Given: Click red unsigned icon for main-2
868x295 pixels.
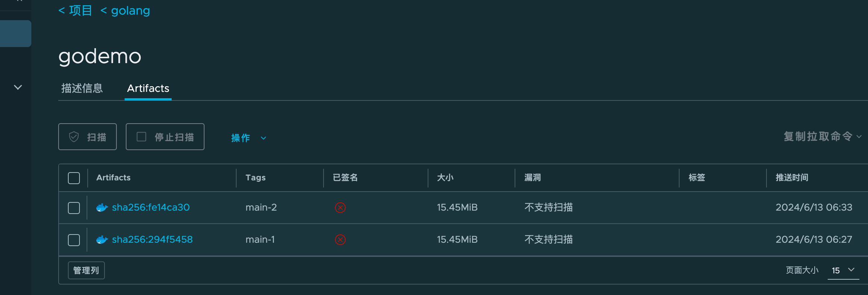Looking at the screenshot, I should pos(340,207).
